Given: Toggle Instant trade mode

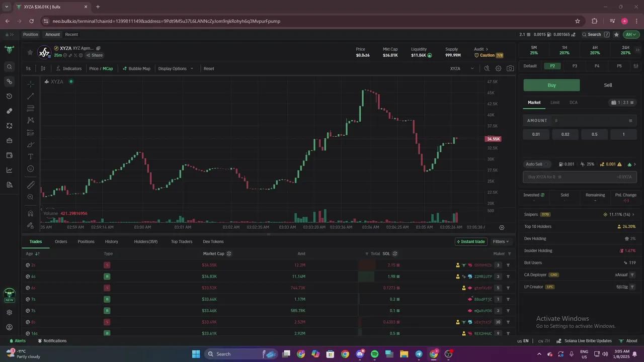Looking at the screenshot, I should click(x=471, y=241).
